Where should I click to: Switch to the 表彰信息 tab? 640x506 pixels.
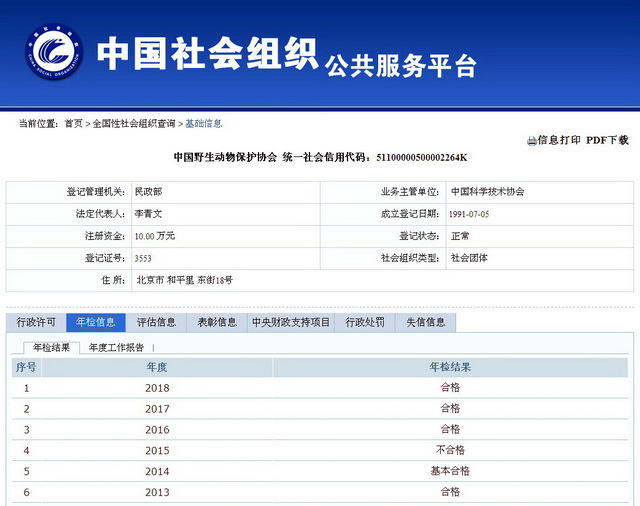[x=217, y=322]
